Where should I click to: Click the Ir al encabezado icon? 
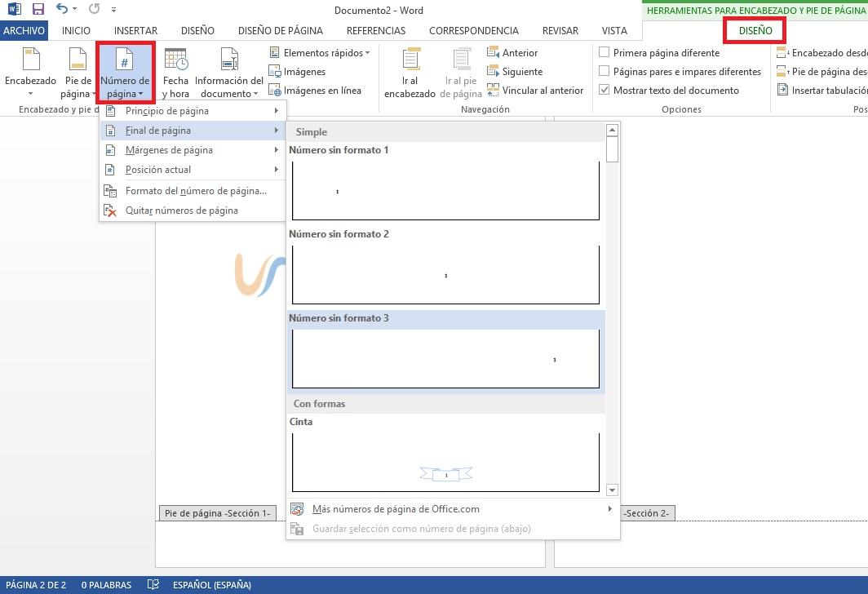pos(410,61)
